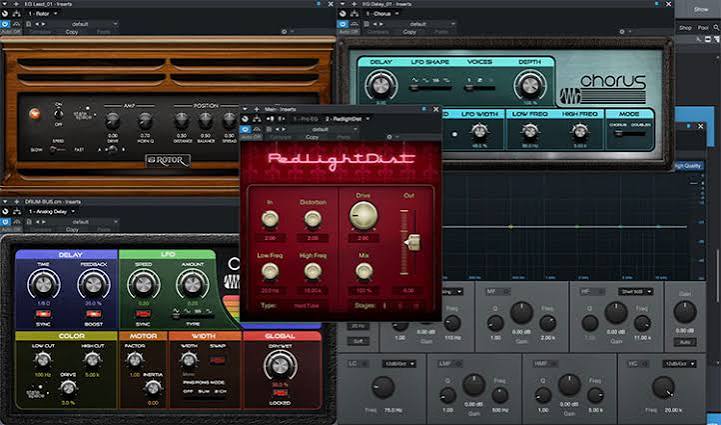
Task: Select the RedlightDist tab in Main inserts
Action: point(343,119)
